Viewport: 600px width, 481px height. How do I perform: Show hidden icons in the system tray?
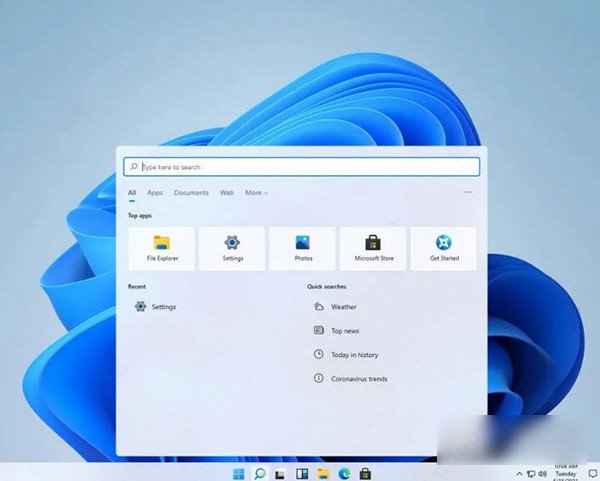(x=517, y=472)
